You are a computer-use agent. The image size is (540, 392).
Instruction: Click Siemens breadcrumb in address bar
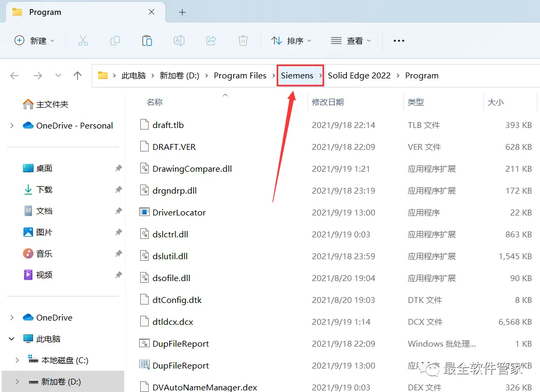pos(297,75)
